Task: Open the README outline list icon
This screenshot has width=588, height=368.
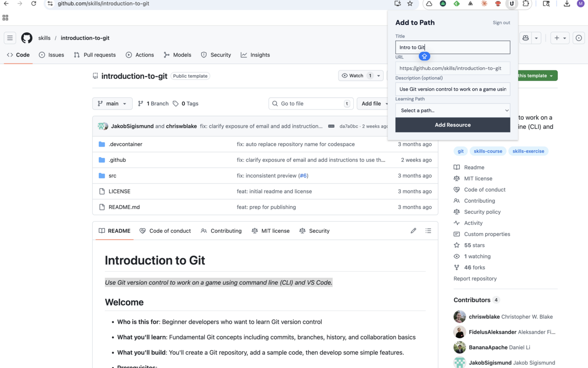Action: point(428,231)
